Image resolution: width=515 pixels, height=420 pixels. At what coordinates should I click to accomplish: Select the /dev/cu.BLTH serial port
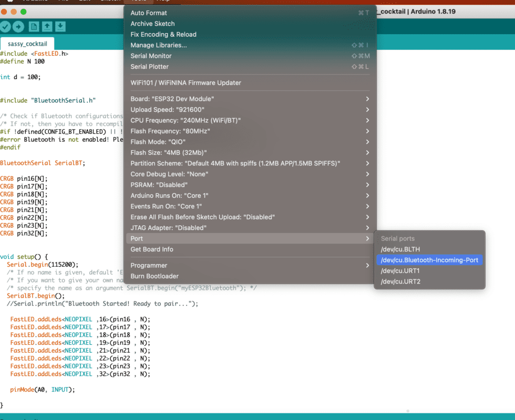click(x=400, y=249)
